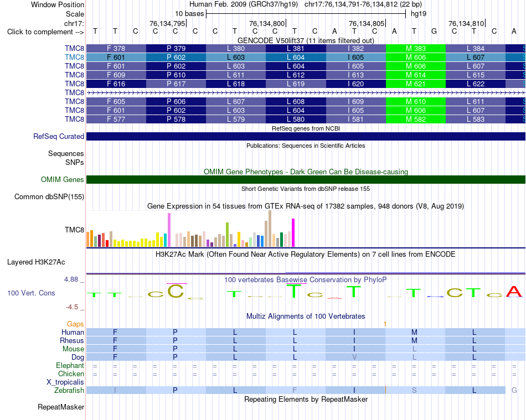Click the 'Click to complement -->' label
Viewport: 526px width, 420px height.
(45, 32)
